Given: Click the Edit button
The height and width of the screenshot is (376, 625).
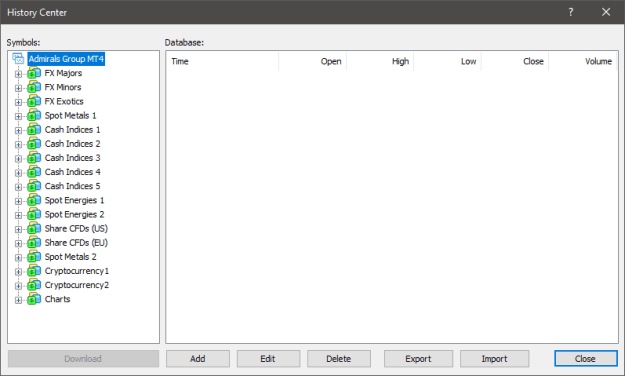Looking at the screenshot, I should (x=268, y=358).
